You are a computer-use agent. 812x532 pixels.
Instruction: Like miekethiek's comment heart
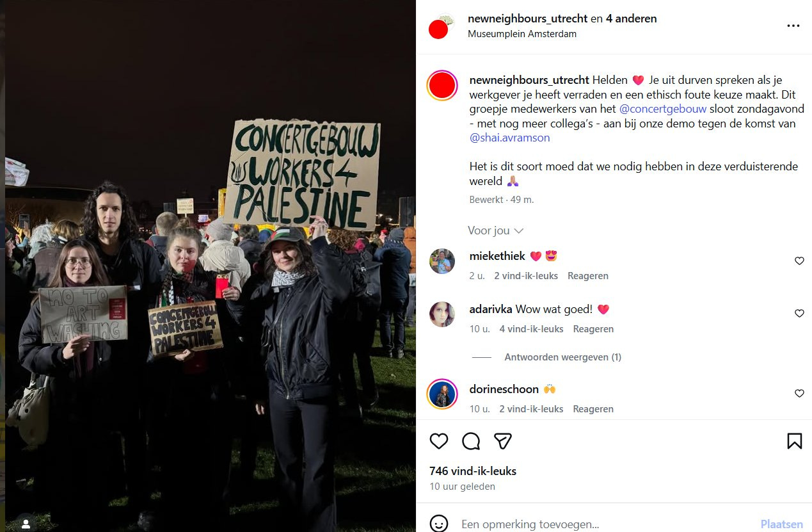point(799,261)
